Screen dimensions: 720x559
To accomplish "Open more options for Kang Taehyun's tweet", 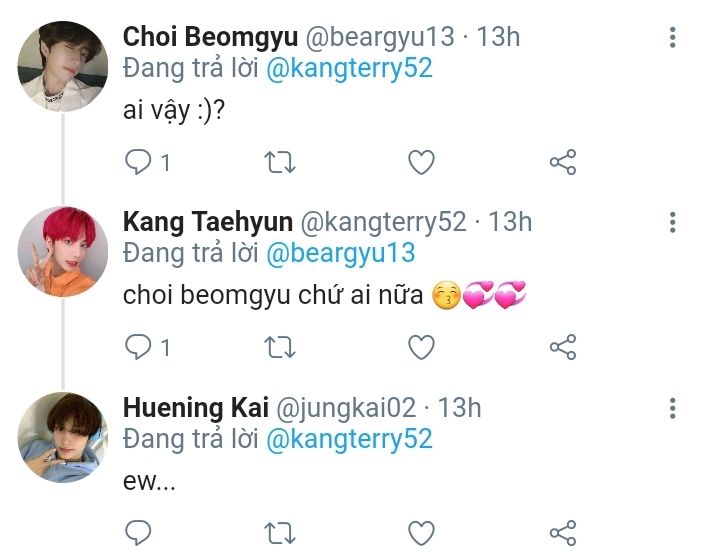I will 672,223.
